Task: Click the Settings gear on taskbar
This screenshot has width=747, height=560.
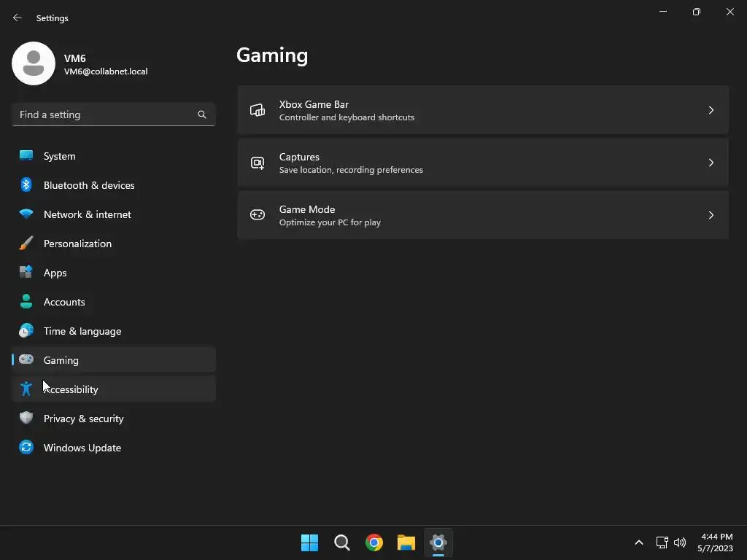Action: point(438,542)
